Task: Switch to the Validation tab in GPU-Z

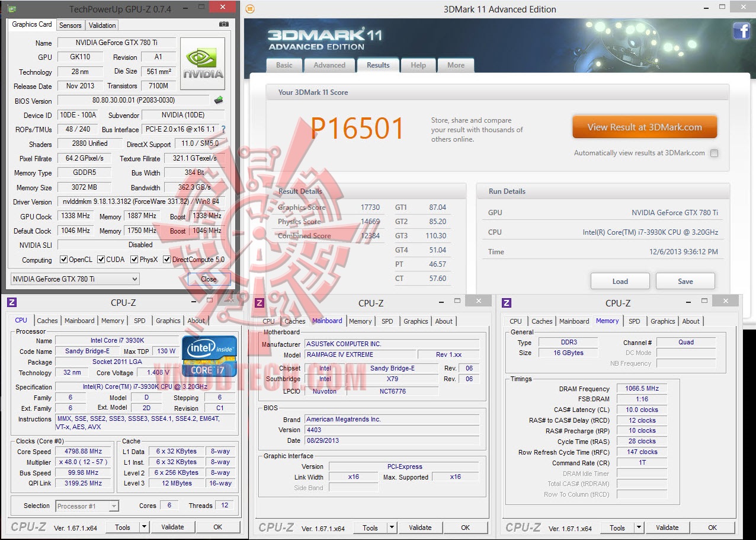Action: (x=102, y=25)
